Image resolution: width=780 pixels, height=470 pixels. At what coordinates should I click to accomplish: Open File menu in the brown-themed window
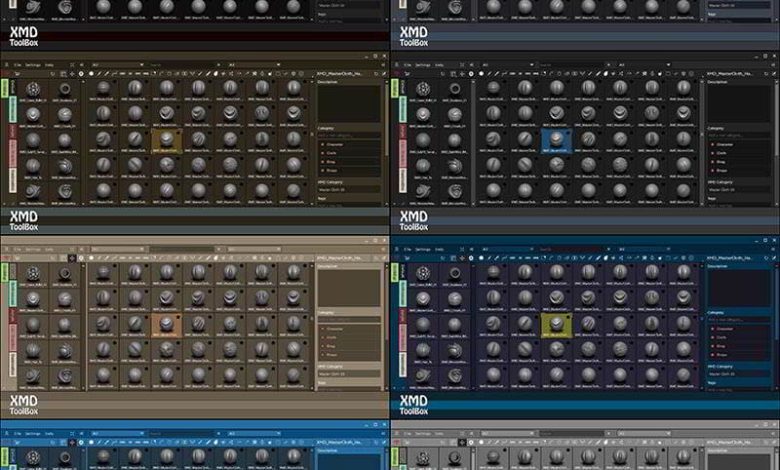(17, 65)
